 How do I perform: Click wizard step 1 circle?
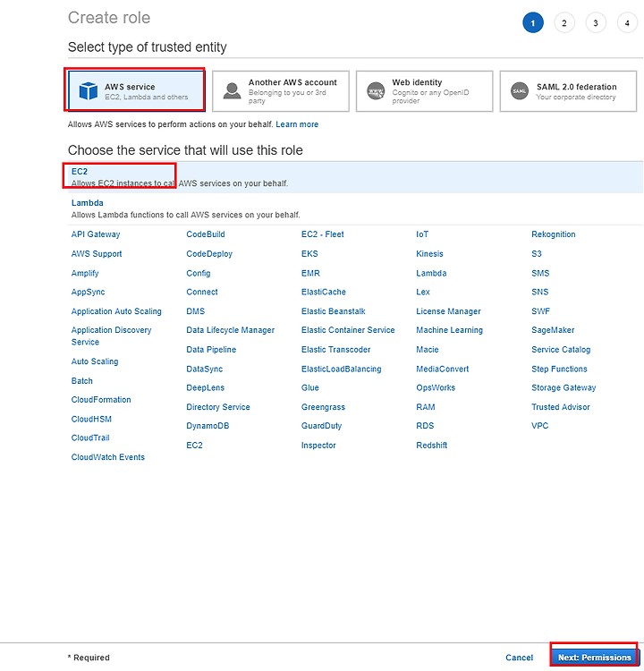(x=533, y=23)
